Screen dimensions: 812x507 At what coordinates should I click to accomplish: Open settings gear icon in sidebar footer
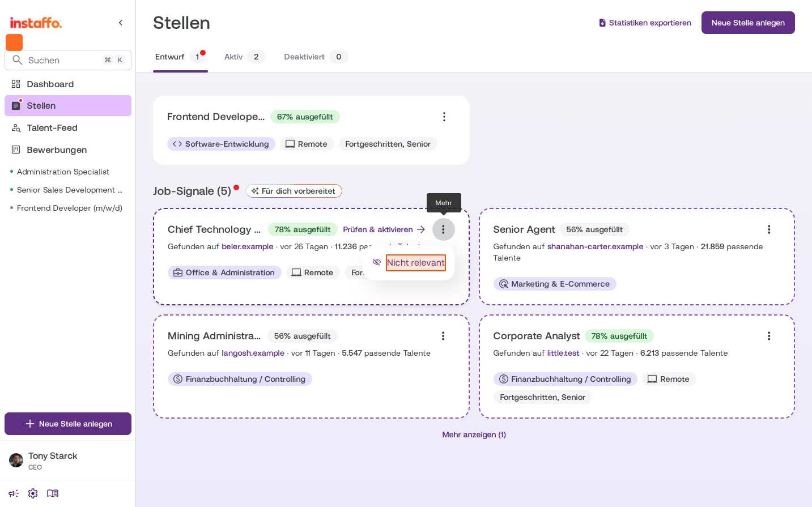click(x=33, y=493)
